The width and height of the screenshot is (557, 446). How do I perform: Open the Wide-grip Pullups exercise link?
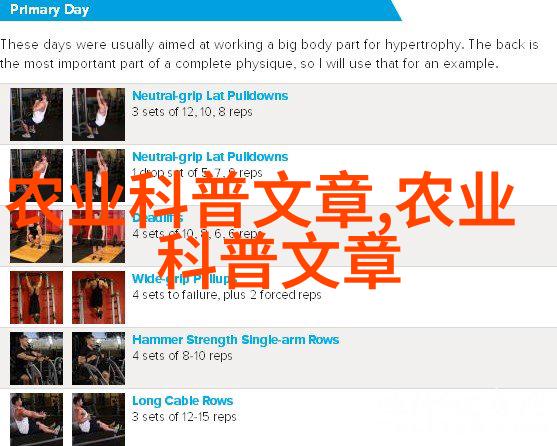pyautogui.click(x=183, y=279)
